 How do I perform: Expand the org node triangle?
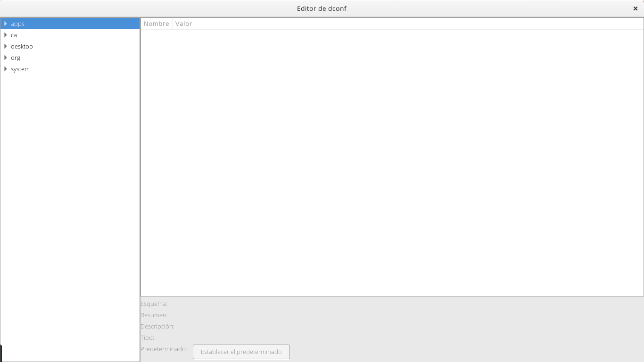(x=5, y=58)
